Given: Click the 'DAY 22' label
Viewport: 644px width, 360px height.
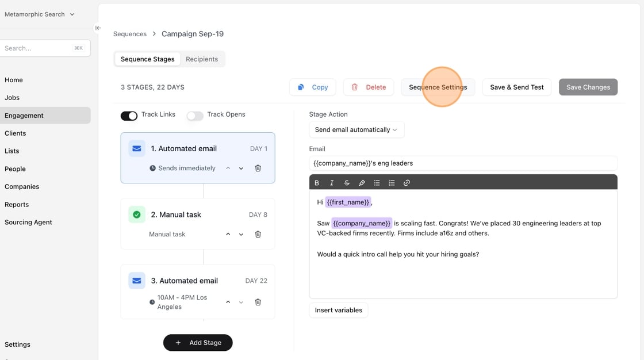Looking at the screenshot, I should point(256,281).
